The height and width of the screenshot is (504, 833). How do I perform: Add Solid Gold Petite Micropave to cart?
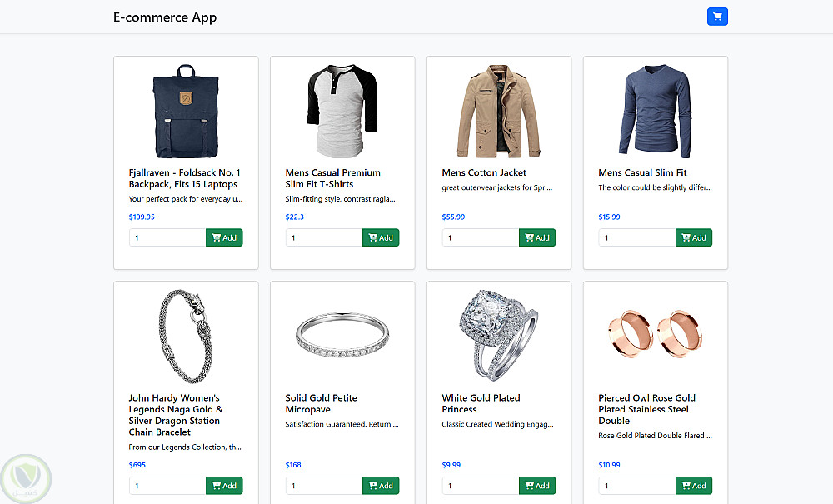point(381,486)
